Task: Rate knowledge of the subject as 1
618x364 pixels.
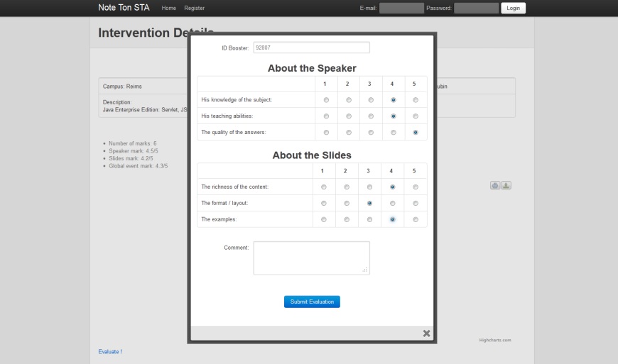Action: pyautogui.click(x=326, y=100)
